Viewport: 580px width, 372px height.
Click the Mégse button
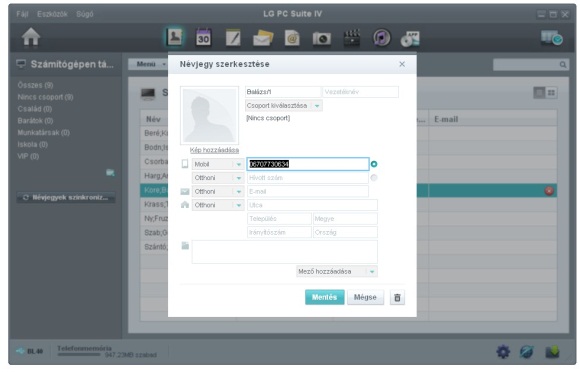(365, 297)
